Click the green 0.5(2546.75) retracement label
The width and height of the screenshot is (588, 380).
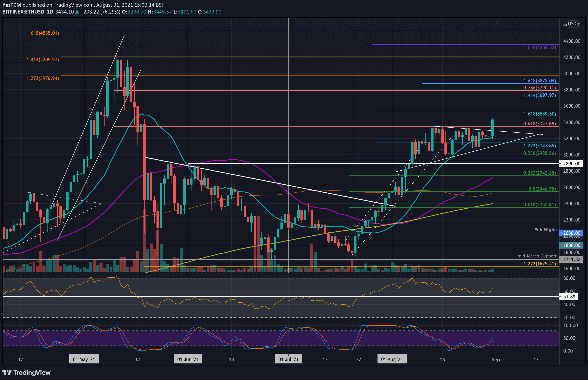click(x=542, y=189)
